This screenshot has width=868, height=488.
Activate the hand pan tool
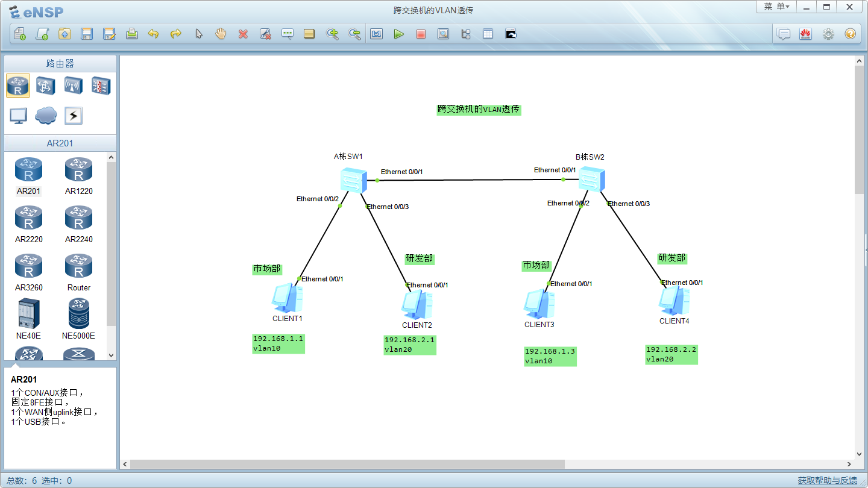point(221,34)
